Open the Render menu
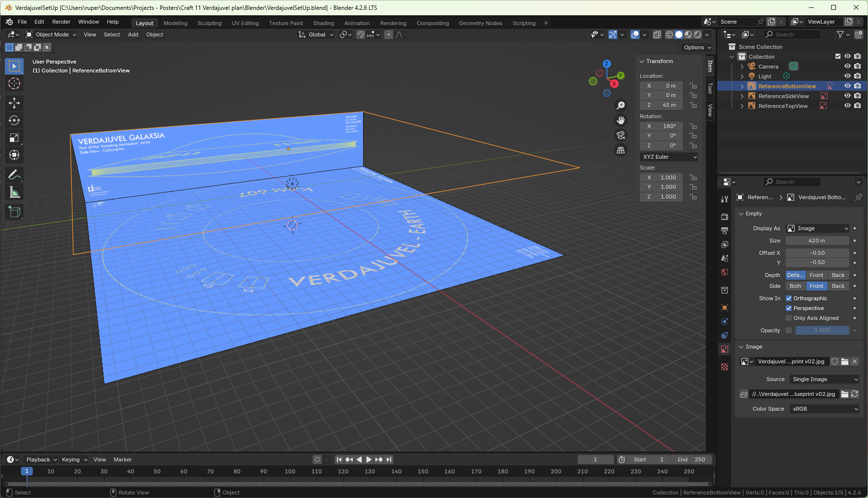Screen dimensions: 868x498 tap(61, 22)
